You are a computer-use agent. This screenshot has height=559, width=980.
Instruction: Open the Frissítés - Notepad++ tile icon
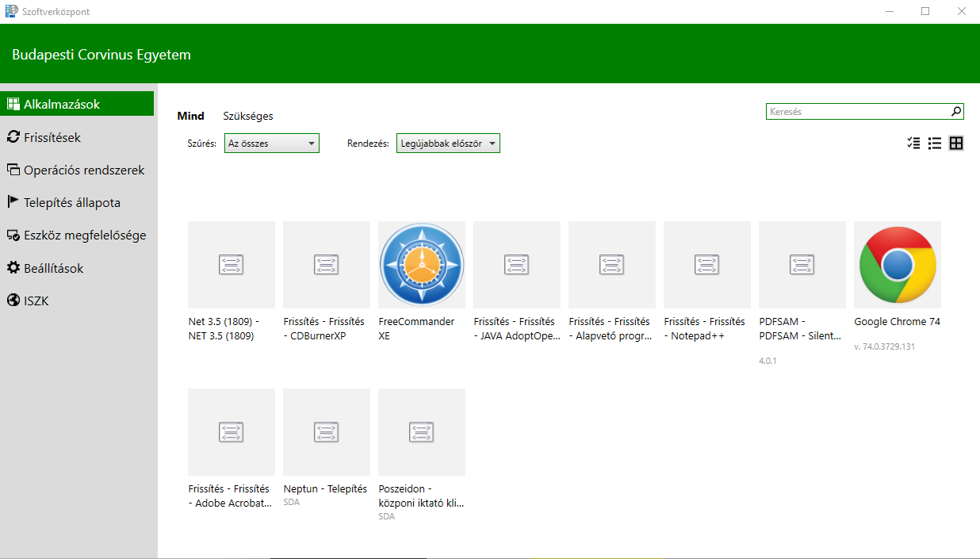pyautogui.click(x=707, y=265)
